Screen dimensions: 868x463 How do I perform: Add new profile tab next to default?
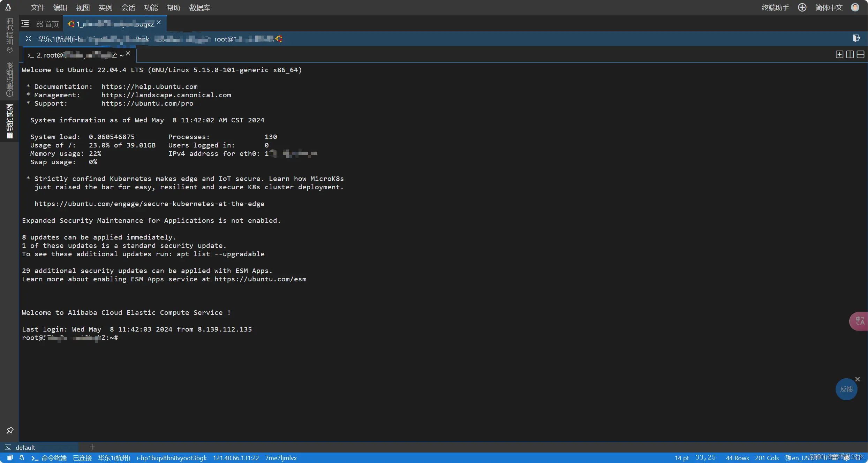92,447
